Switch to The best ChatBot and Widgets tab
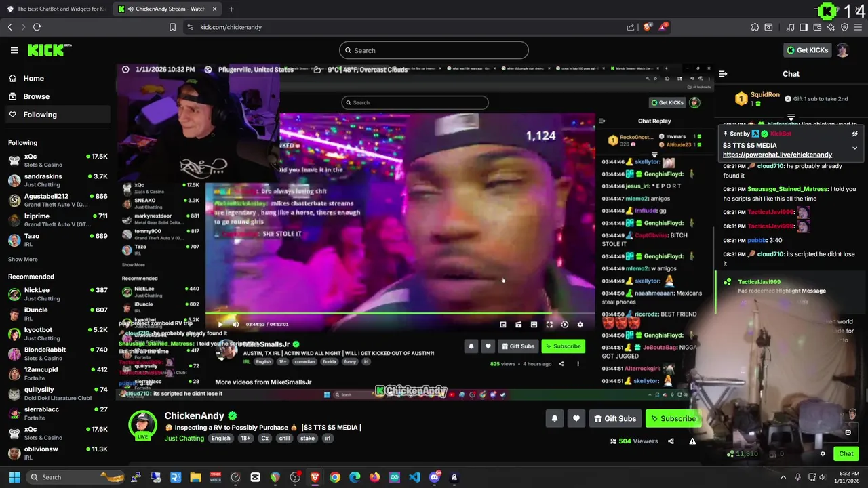 56,9
